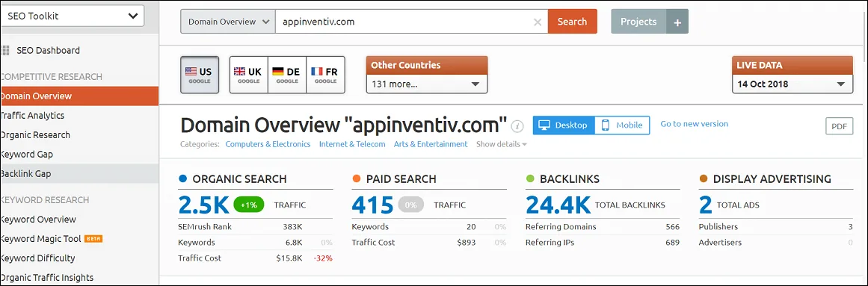Click the -32% traffic cost change
Screen dimensions: 868x286
(x=323, y=258)
